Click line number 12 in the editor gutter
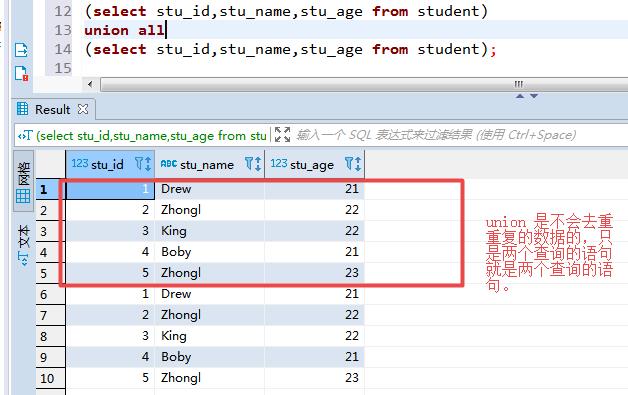 (x=63, y=11)
